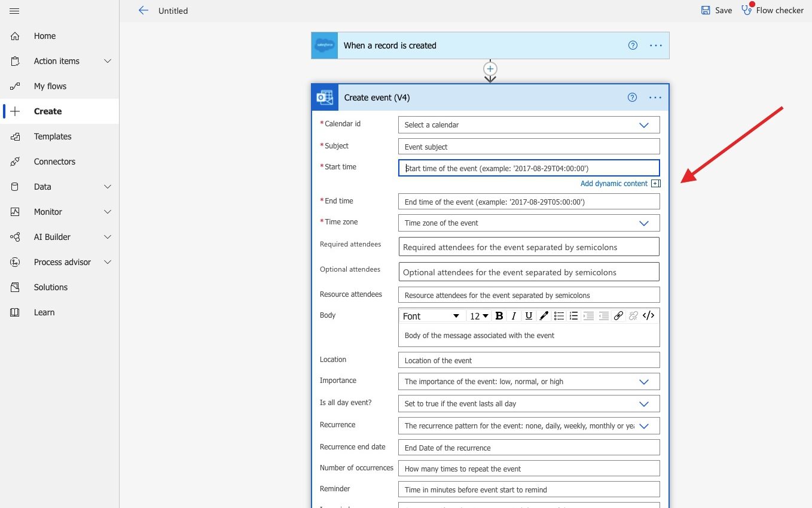
Task: Click the Number of occurrences field
Action: coord(529,469)
